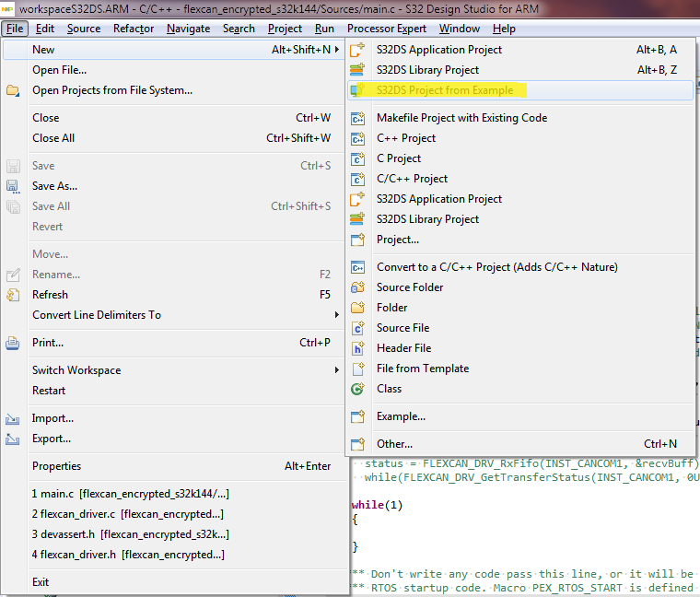This screenshot has width=700, height=597.
Task: Click the Folder icon in New submenu
Action: point(357,308)
